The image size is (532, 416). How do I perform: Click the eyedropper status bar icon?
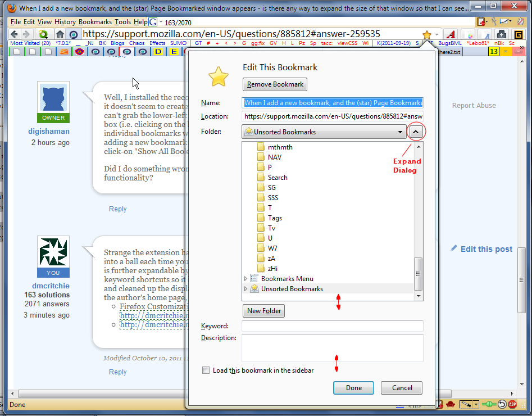(x=466, y=404)
